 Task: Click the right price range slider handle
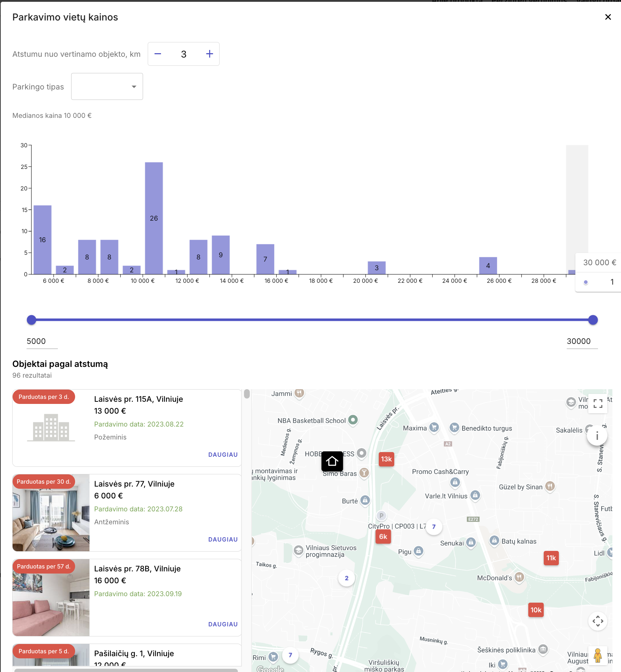pyautogui.click(x=593, y=320)
